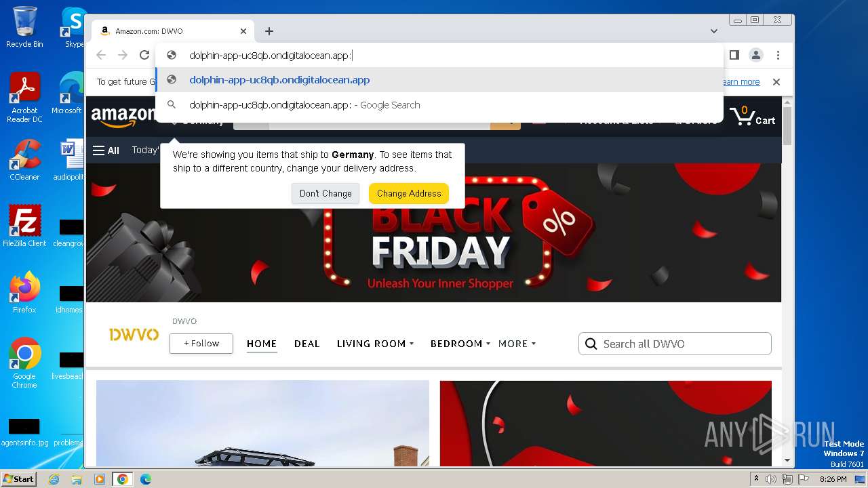Click Chrome forward arrow

[123, 55]
